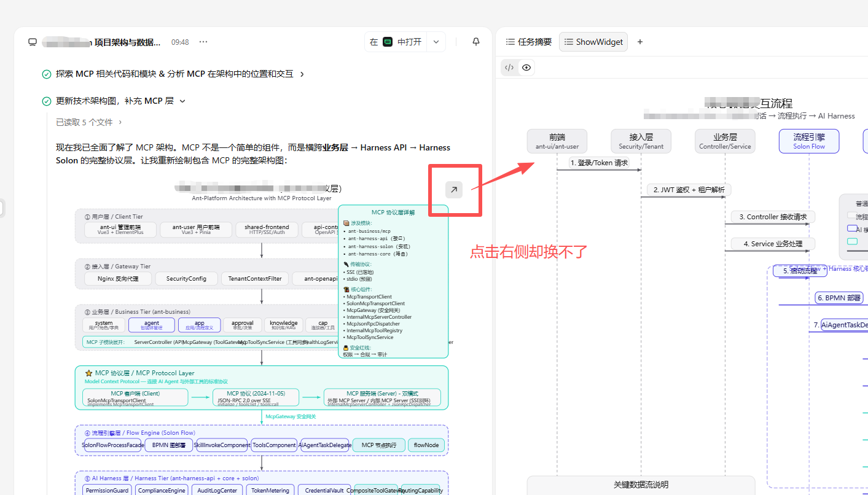
Task: Click the MCP 客户端 (Client) box
Action: pos(135,397)
